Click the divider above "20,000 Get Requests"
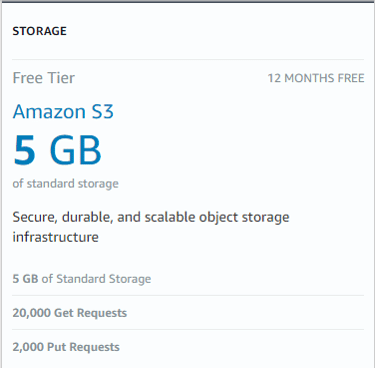This screenshot has width=375, height=368. click(188, 295)
